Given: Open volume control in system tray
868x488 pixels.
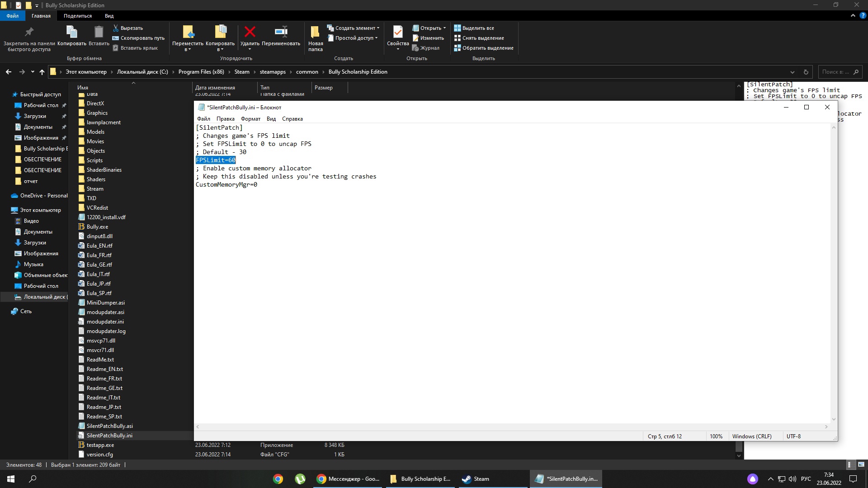Looking at the screenshot, I should click(792, 479).
